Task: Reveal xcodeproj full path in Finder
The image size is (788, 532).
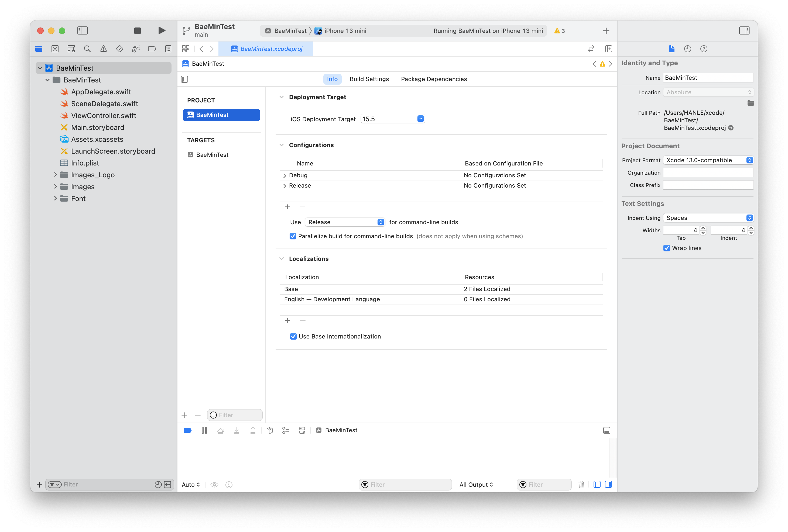Action: pos(731,128)
